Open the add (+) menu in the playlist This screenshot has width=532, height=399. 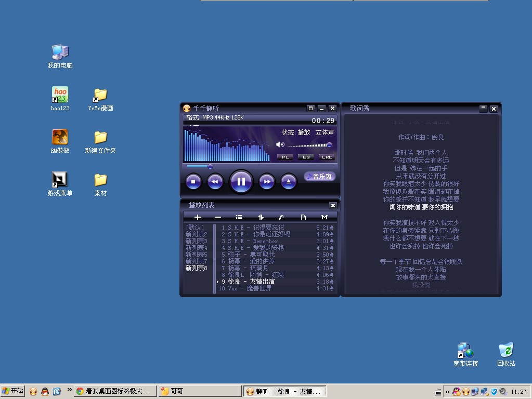tap(198, 217)
